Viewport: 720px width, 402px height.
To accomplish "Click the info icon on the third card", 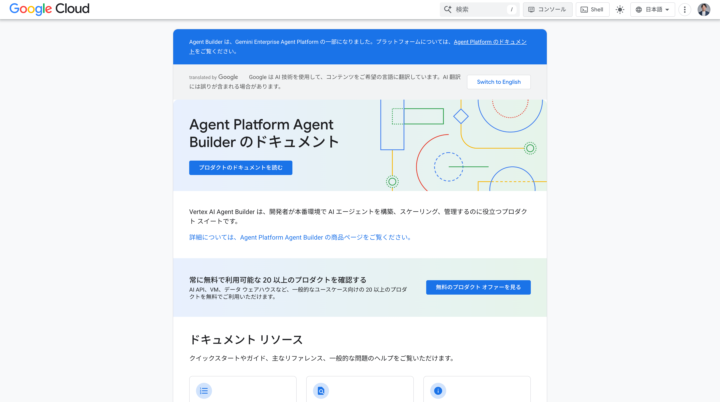I will [x=438, y=391].
